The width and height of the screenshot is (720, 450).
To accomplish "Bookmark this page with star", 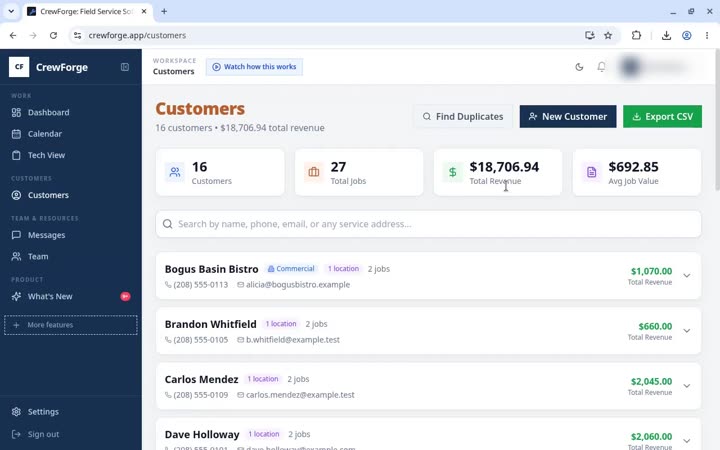I will (x=608, y=35).
